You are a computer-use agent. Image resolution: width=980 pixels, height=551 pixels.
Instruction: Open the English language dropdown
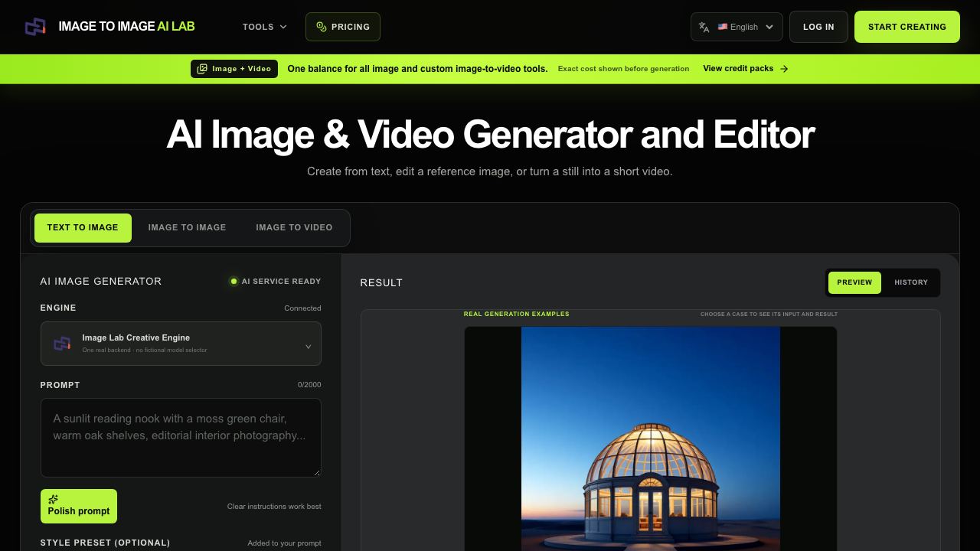[x=737, y=27]
